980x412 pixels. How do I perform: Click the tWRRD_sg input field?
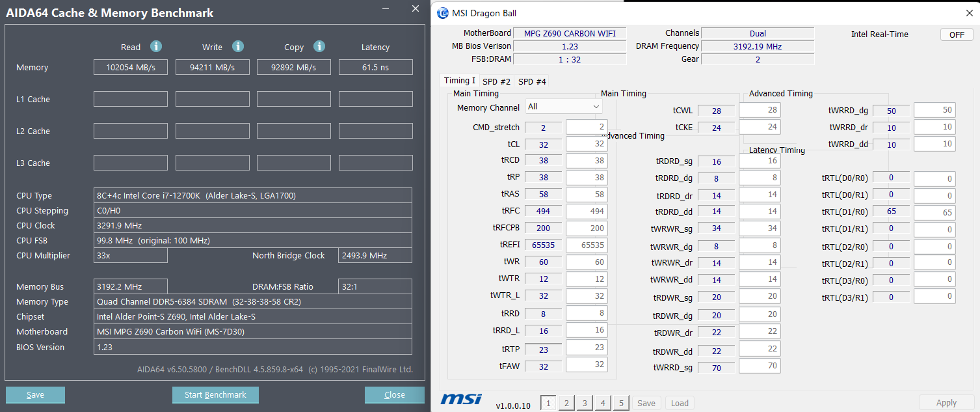(x=760, y=366)
